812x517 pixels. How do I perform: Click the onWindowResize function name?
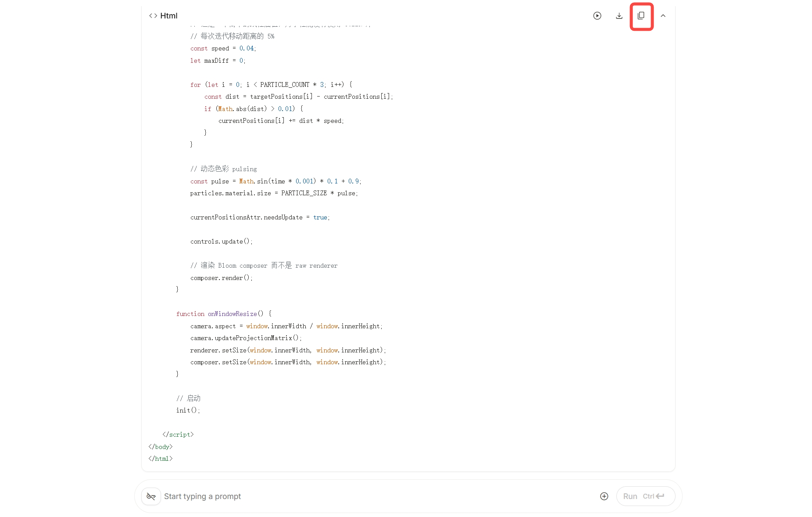(x=233, y=314)
